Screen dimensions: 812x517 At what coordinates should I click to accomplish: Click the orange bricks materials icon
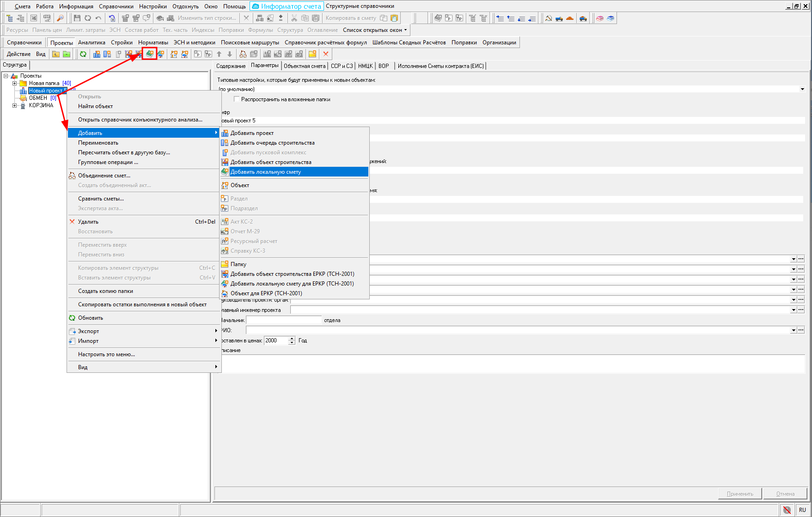pos(570,18)
